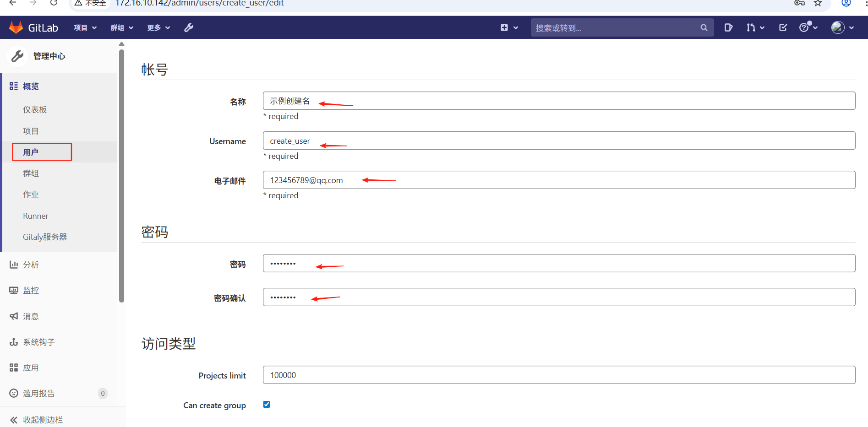Image resolution: width=868 pixels, height=427 pixels.
Task: Click the Projects limit field
Action: pyautogui.click(x=559, y=375)
